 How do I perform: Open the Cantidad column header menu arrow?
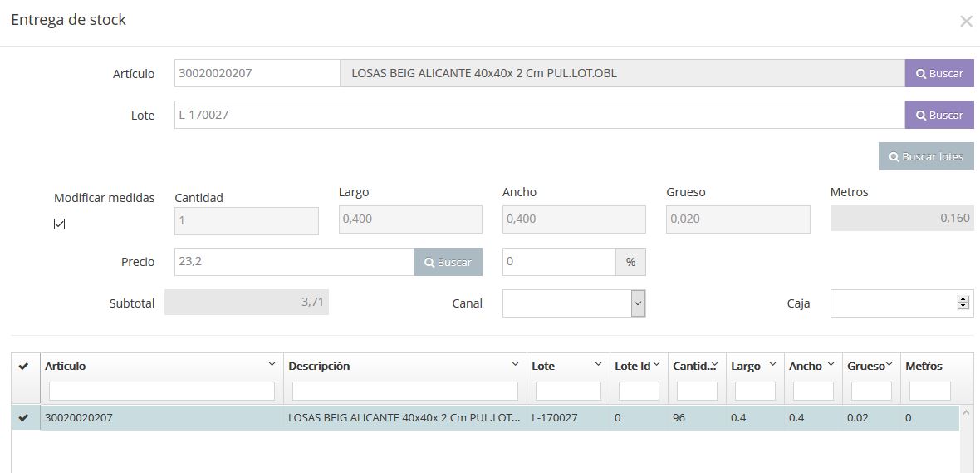714,364
